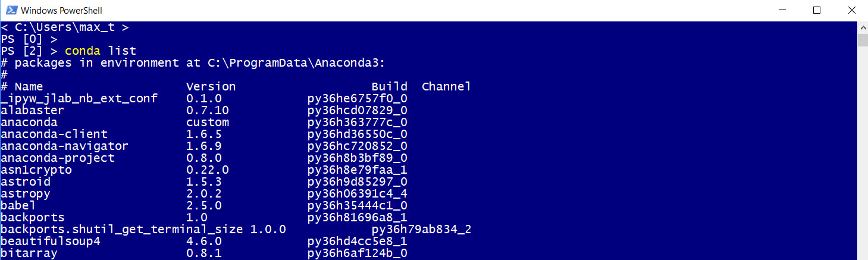
Task: Close the Windows PowerShell window
Action: (849, 10)
